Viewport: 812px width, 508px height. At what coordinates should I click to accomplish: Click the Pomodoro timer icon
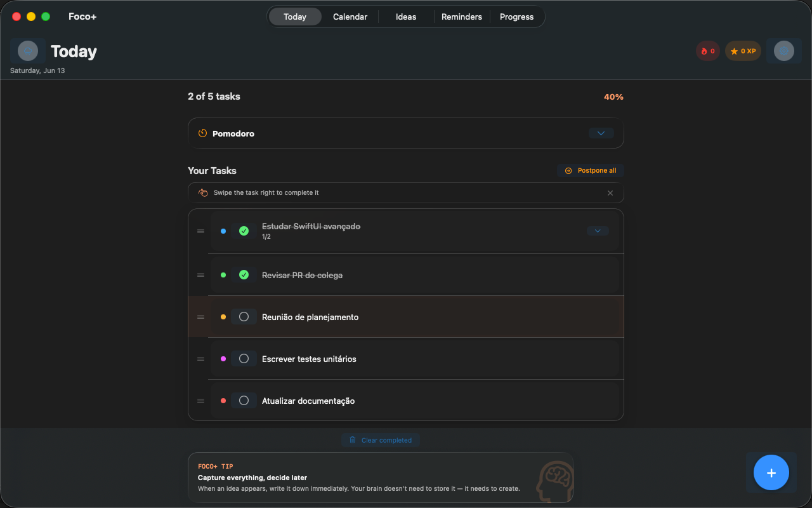203,133
